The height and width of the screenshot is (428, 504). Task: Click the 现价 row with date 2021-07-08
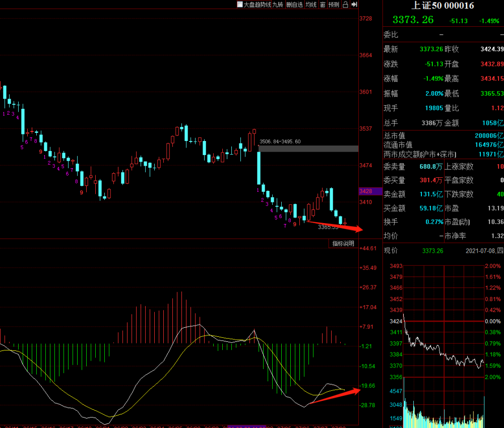click(443, 251)
